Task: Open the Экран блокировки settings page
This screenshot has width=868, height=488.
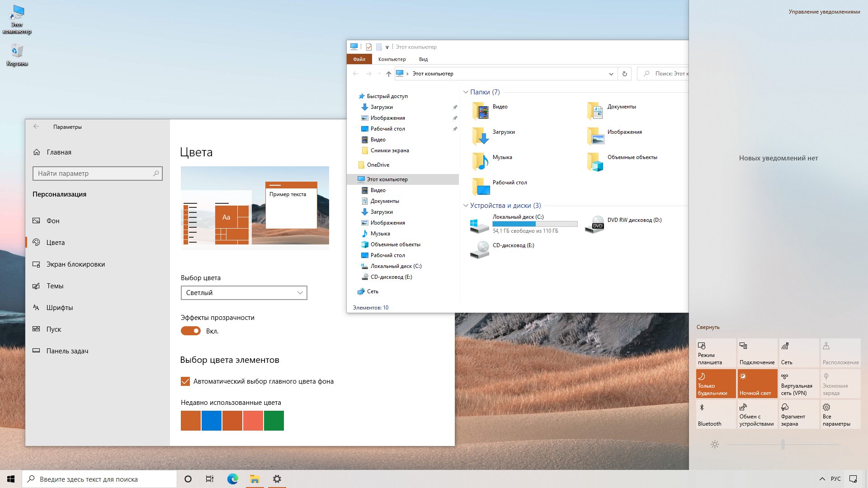Action: [98, 264]
